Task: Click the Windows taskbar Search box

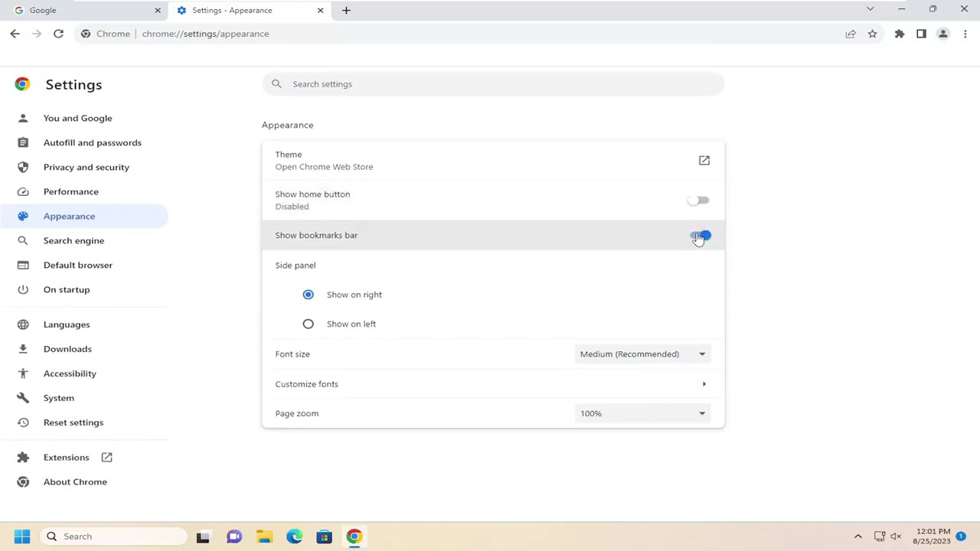Action: tap(115, 536)
